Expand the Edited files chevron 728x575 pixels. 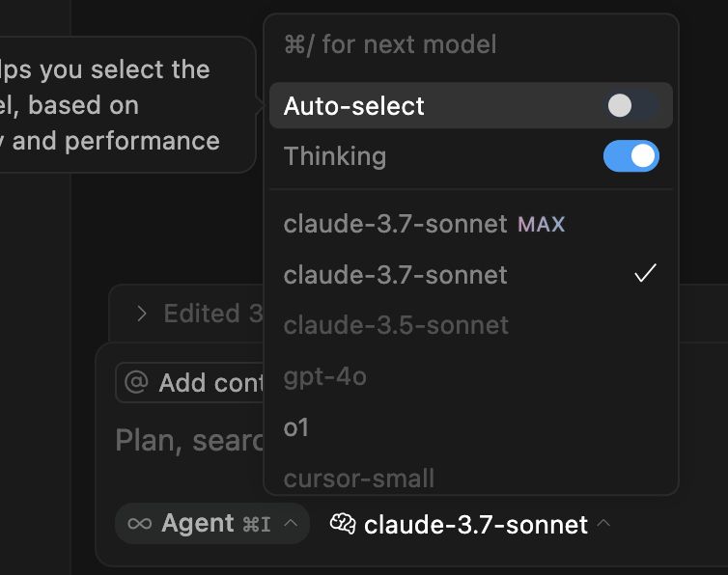[142, 314]
